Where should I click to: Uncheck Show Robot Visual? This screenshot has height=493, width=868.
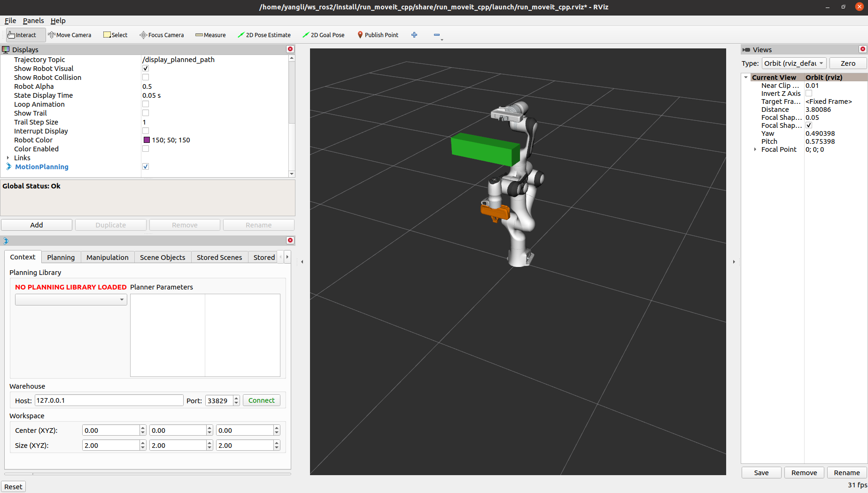[x=146, y=68]
